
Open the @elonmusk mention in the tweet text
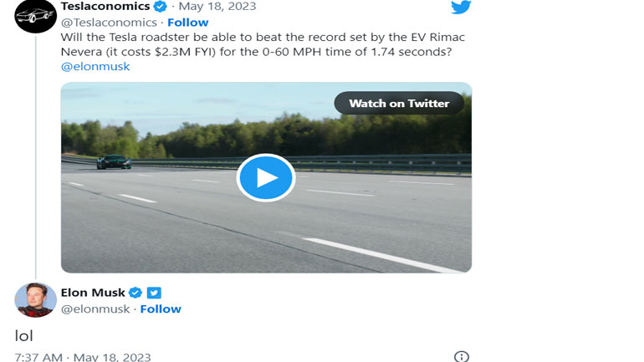[95, 67]
